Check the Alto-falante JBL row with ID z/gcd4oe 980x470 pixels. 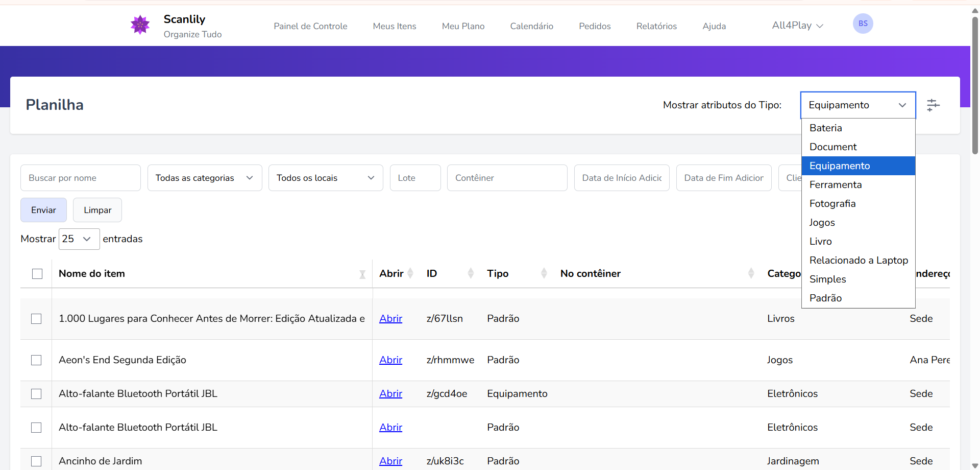point(36,394)
